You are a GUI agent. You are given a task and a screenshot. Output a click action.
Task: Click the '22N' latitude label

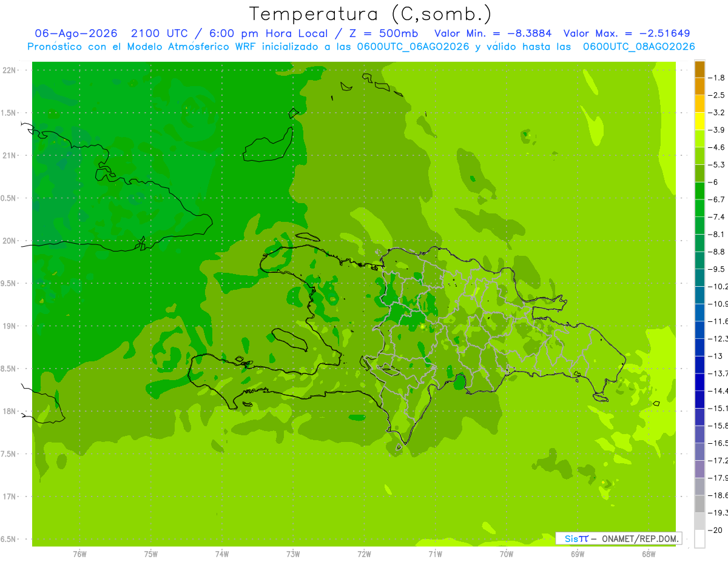tap(8, 70)
